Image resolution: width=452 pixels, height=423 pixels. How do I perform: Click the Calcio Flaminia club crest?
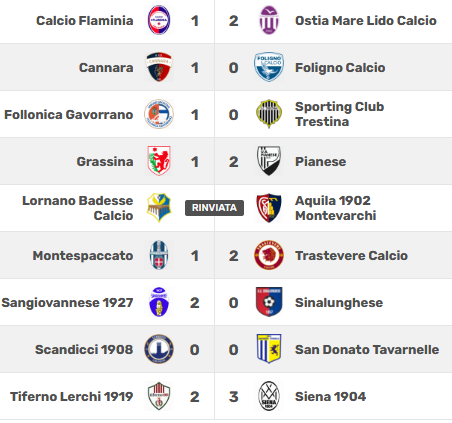pos(159,20)
